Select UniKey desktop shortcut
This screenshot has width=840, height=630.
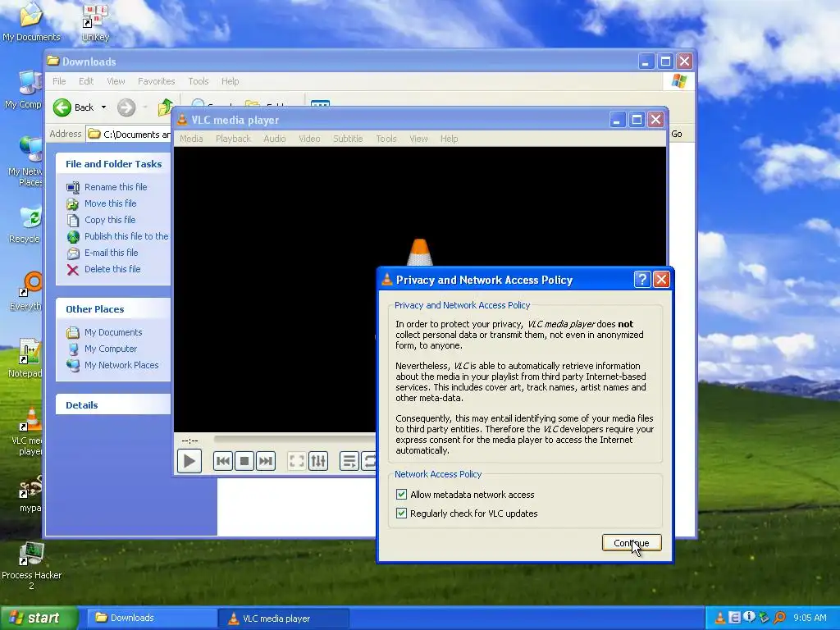click(x=95, y=21)
